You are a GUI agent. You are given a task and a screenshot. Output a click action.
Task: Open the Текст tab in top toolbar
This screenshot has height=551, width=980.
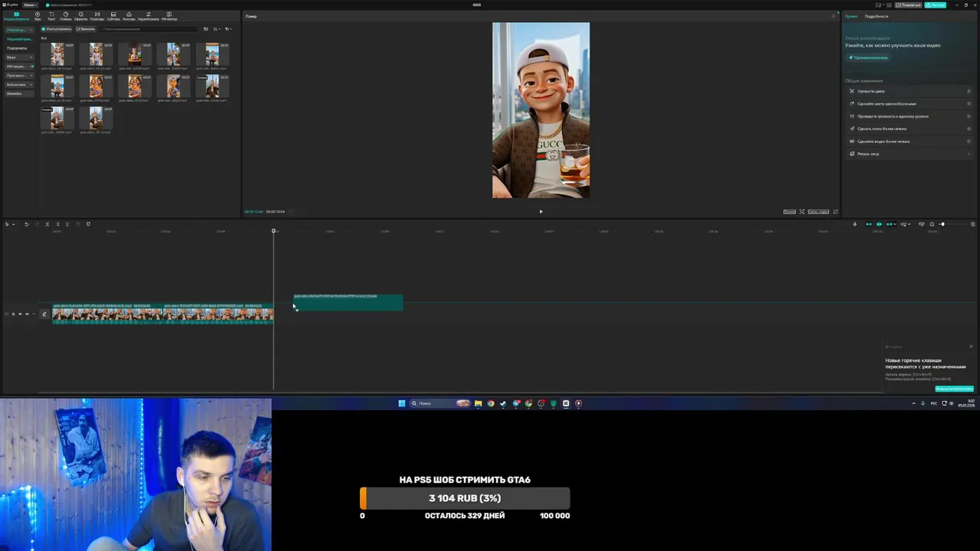[51, 16]
